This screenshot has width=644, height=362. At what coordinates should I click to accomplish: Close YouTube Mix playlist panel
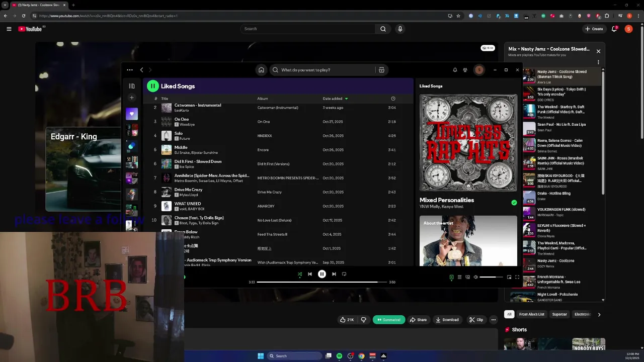point(598,51)
